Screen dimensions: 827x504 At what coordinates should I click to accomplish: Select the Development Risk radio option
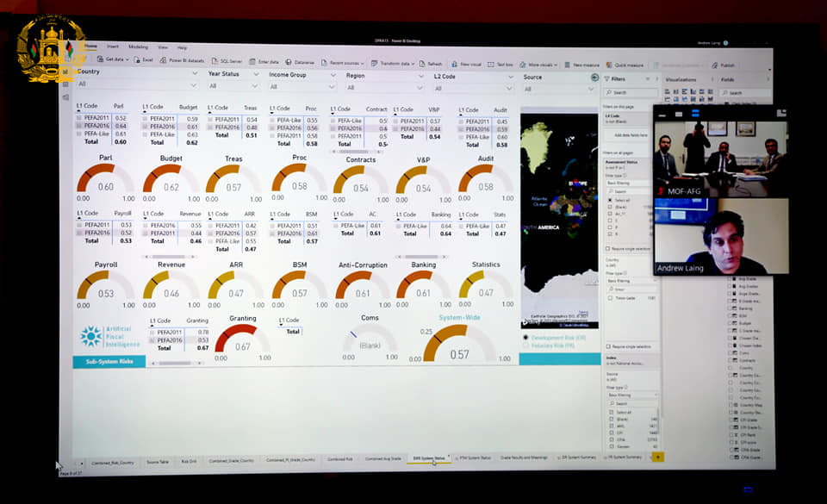pyautogui.click(x=525, y=338)
